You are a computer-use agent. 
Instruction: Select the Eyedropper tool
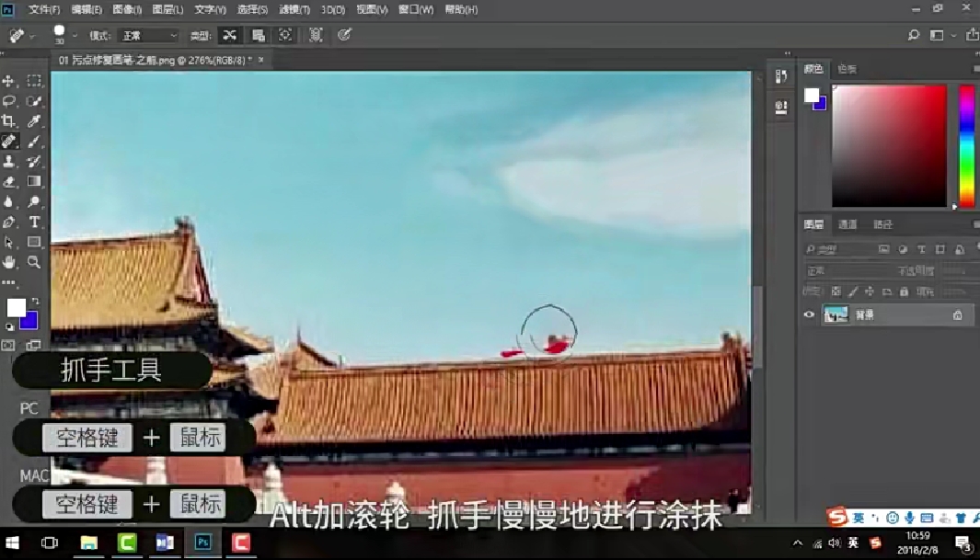34,121
